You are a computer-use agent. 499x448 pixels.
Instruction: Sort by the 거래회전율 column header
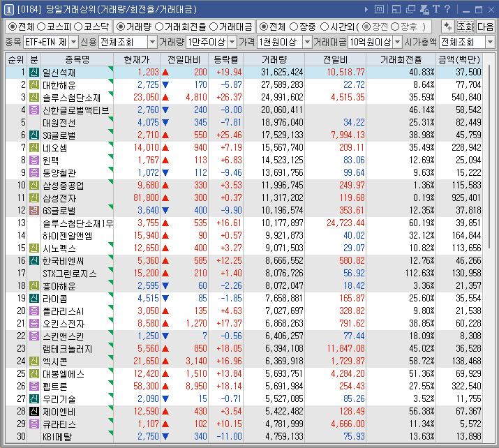coord(401,59)
